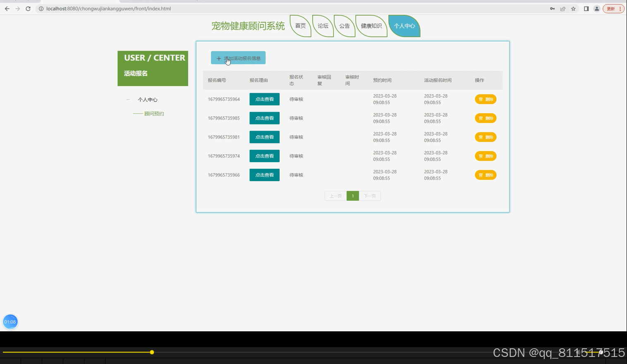Screen dimensions: 627x364
Task: Click the 报名状态 column header
Action: [296, 80]
